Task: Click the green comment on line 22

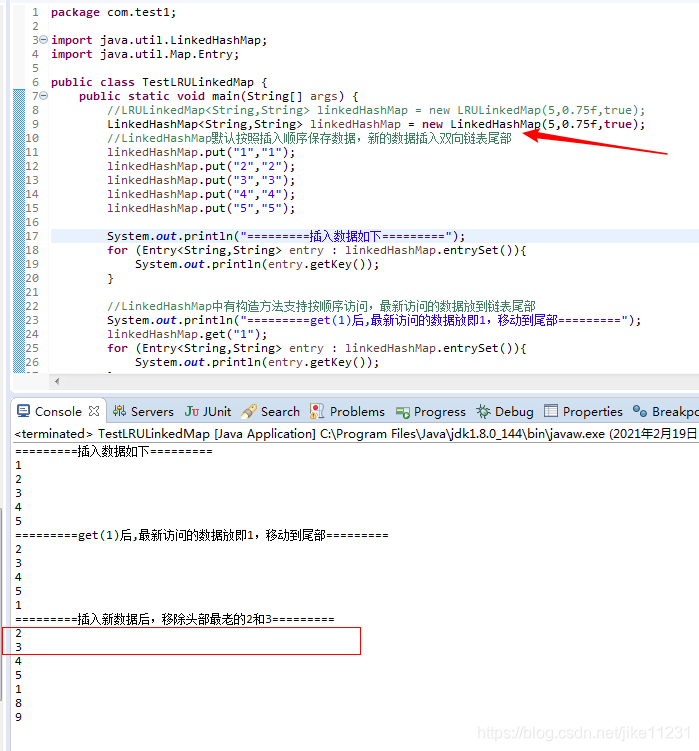Action: point(321,306)
